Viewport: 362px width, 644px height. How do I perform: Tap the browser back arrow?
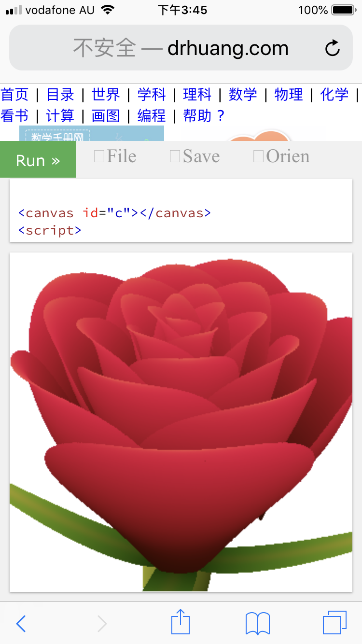pyautogui.click(x=21, y=623)
